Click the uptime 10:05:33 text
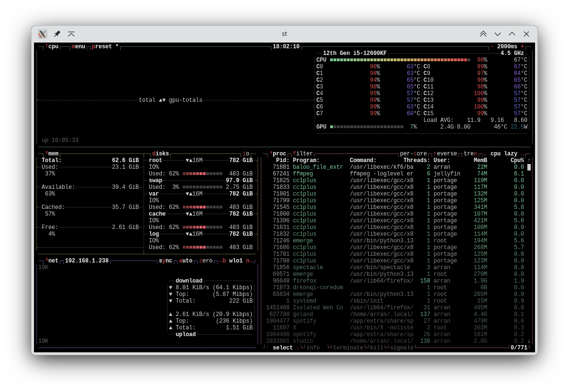 [x=60, y=141]
